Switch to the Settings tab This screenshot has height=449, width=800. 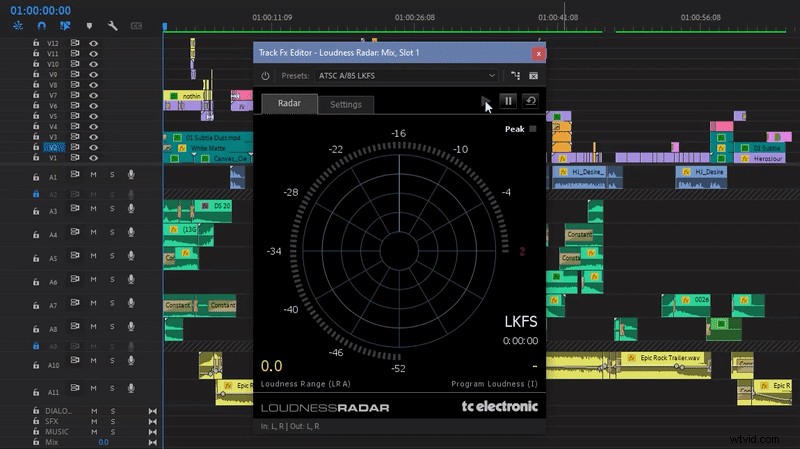[345, 105]
